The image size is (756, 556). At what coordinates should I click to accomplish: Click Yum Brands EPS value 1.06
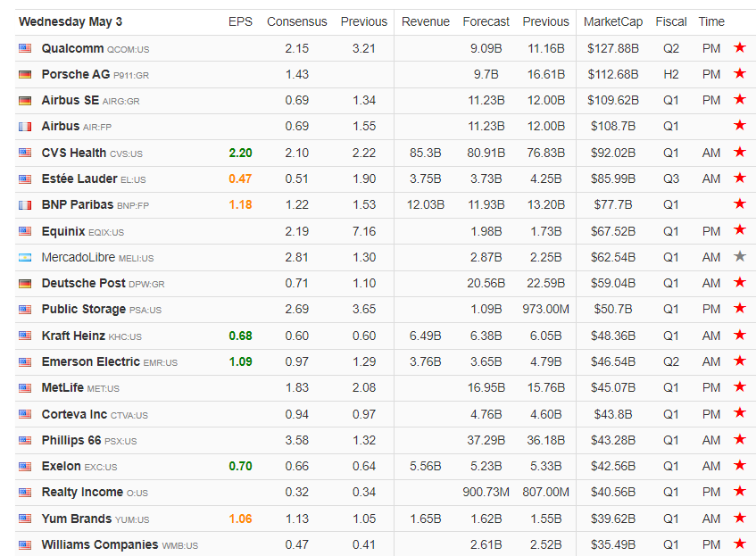coord(241,519)
